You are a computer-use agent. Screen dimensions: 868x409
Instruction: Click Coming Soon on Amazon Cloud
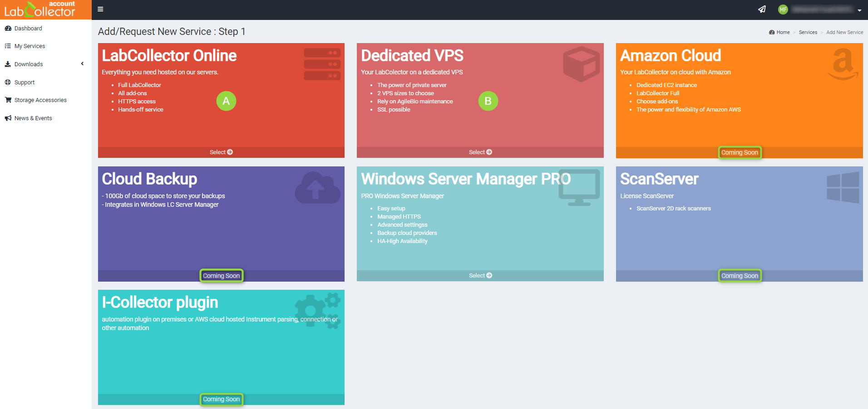click(x=740, y=152)
